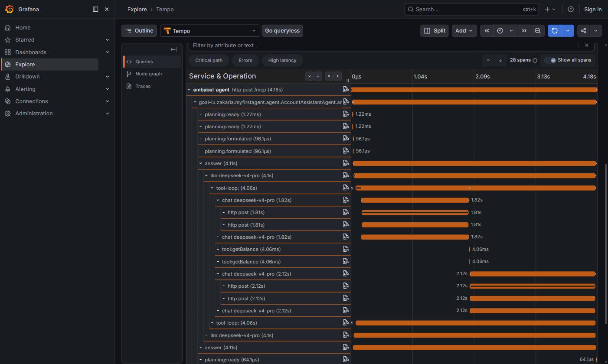
Task: Click the Outline button
Action: click(139, 31)
